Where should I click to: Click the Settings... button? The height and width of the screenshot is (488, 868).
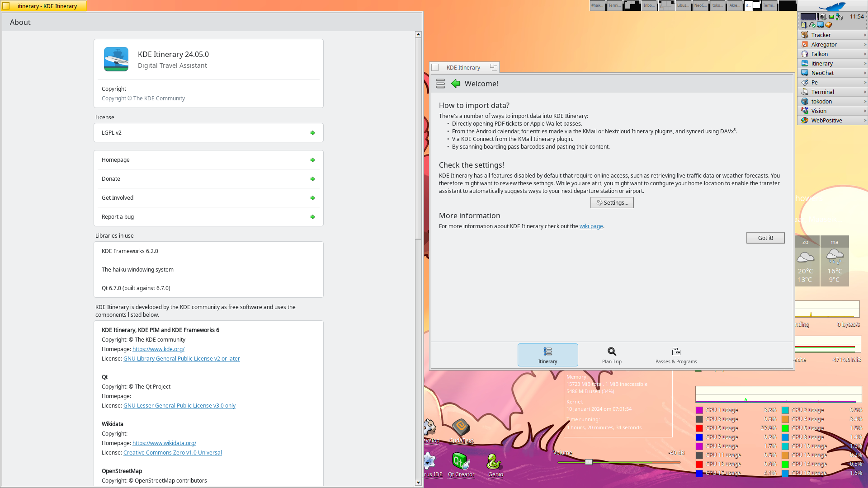(x=612, y=203)
